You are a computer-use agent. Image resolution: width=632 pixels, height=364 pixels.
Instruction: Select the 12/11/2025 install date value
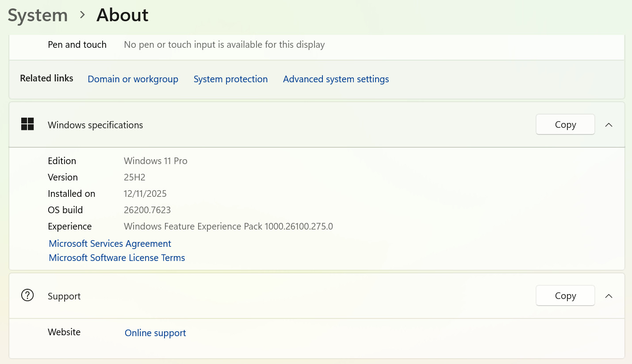pyautogui.click(x=145, y=194)
